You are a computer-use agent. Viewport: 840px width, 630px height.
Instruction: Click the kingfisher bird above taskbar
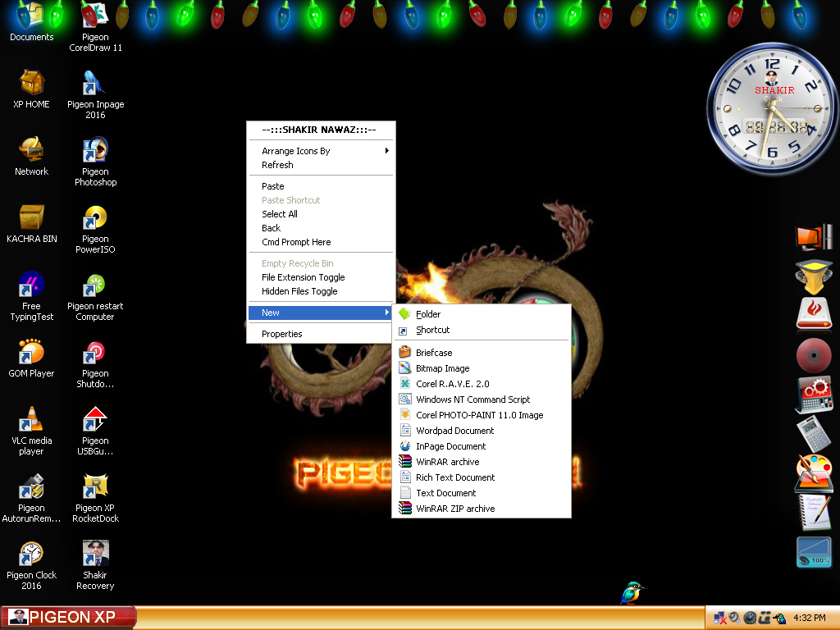point(632,593)
